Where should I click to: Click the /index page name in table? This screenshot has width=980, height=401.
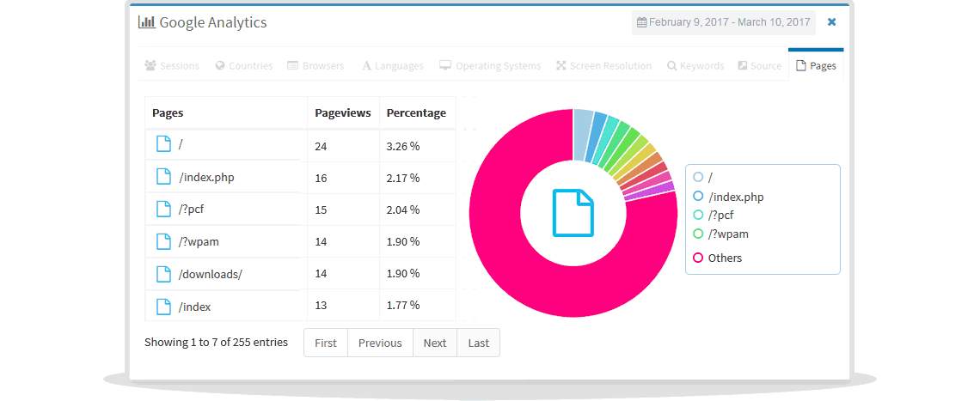coord(195,307)
